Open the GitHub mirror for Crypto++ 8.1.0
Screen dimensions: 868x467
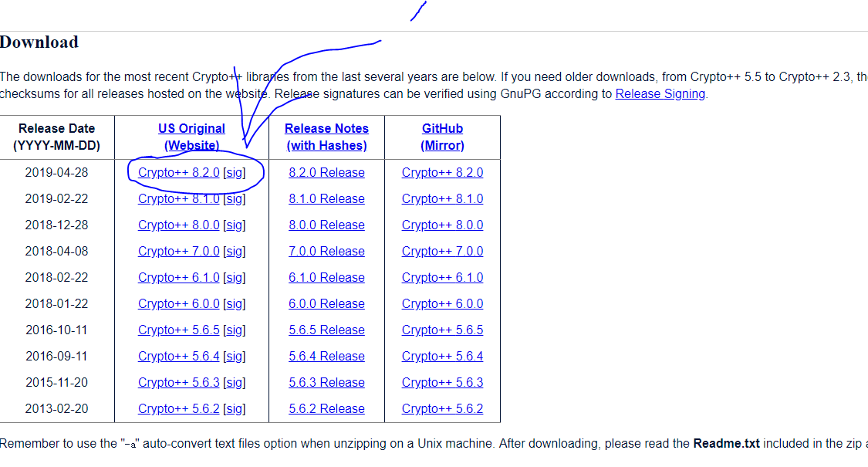coord(442,198)
